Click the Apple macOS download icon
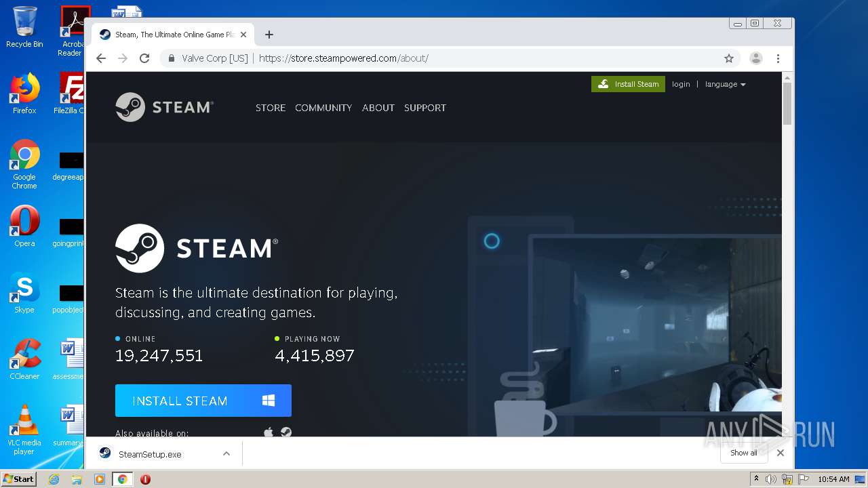The image size is (868, 488). 269,432
